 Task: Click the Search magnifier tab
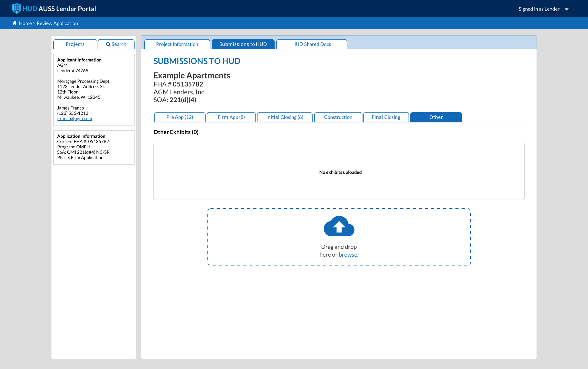(x=116, y=44)
